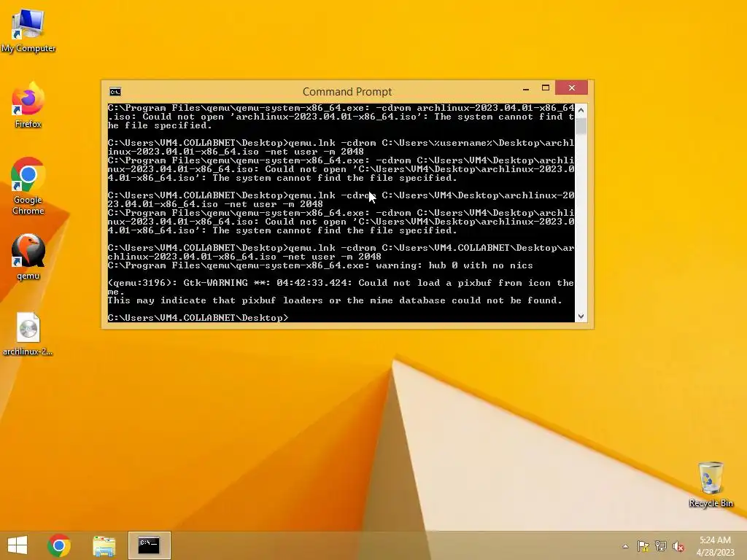Open the Windows Start button
The height and width of the screenshot is (560, 747).
coord(18,545)
